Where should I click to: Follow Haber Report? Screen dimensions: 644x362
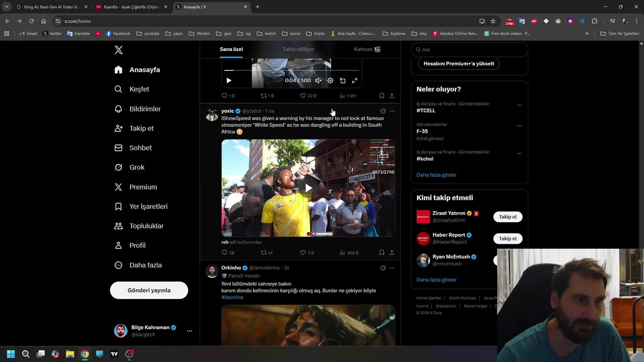[508, 239]
